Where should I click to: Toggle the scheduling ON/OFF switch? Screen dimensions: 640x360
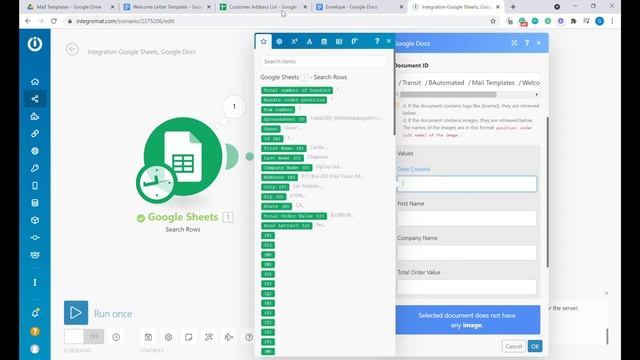pos(84,337)
